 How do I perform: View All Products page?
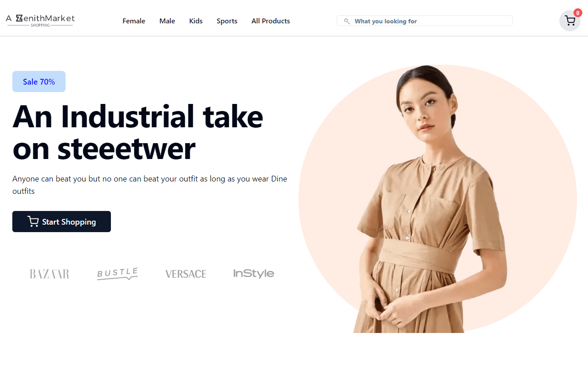271,21
